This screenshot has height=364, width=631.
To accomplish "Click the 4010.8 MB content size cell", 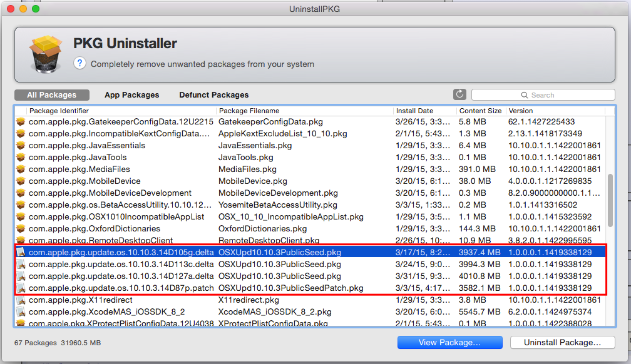I will (x=480, y=276).
